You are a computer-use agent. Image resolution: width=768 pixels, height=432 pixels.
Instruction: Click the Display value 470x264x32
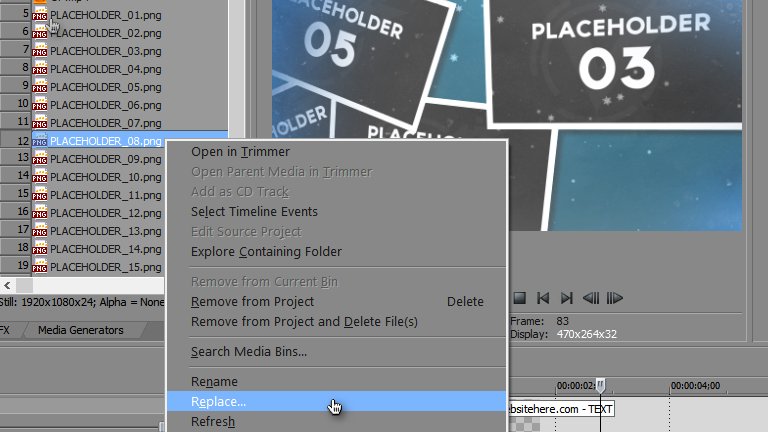click(586, 335)
